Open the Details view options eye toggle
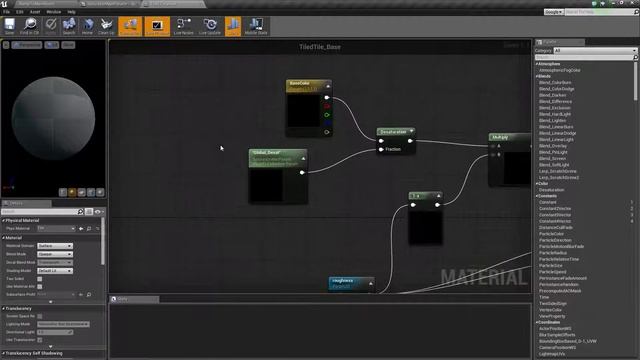This screenshot has height=360, width=640. [99, 211]
